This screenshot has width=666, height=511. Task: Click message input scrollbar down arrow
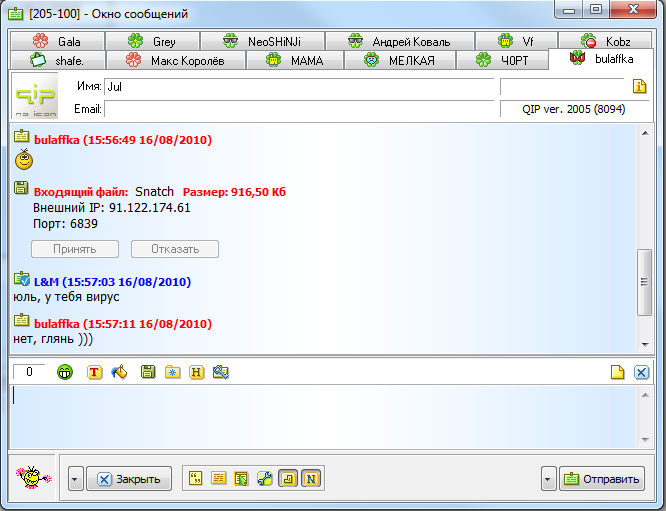pyautogui.click(x=645, y=440)
